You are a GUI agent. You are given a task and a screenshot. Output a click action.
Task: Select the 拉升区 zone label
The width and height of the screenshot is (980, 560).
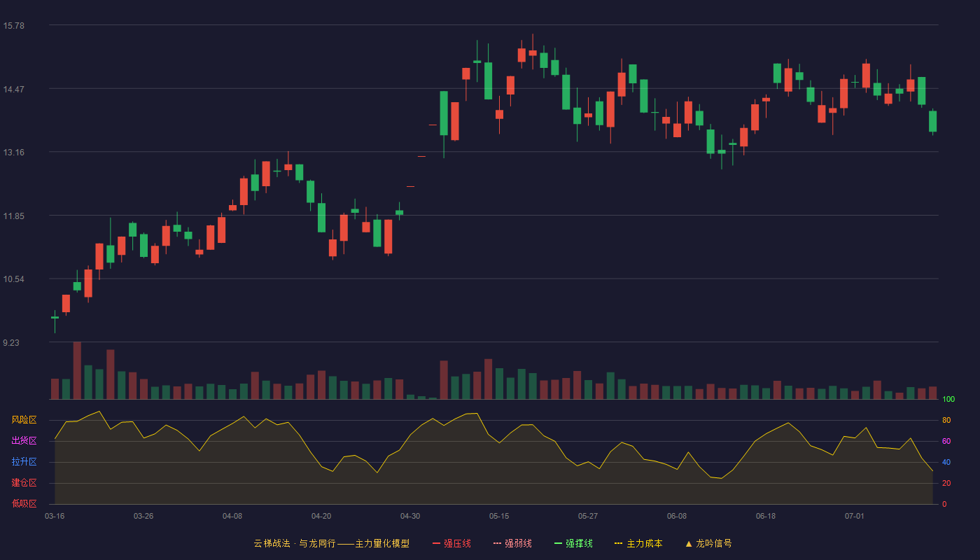pyautogui.click(x=24, y=462)
